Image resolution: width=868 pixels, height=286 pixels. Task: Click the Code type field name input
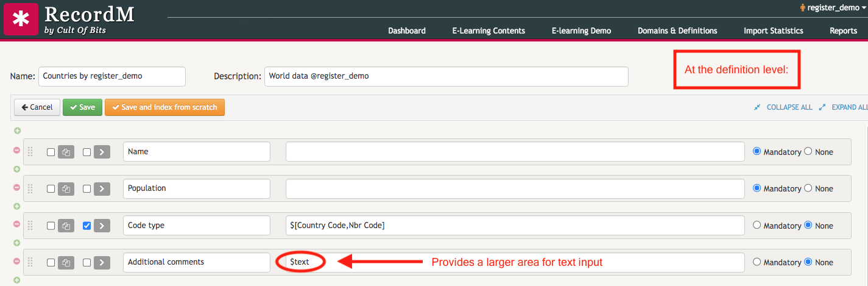pyautogui.click(x=197, y=226)
